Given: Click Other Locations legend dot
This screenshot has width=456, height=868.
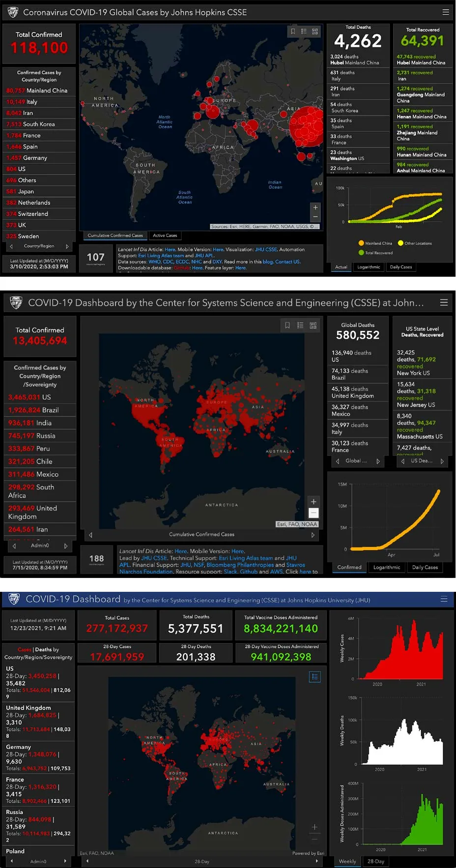Looking at the screenshot, I should coord(401,243).
